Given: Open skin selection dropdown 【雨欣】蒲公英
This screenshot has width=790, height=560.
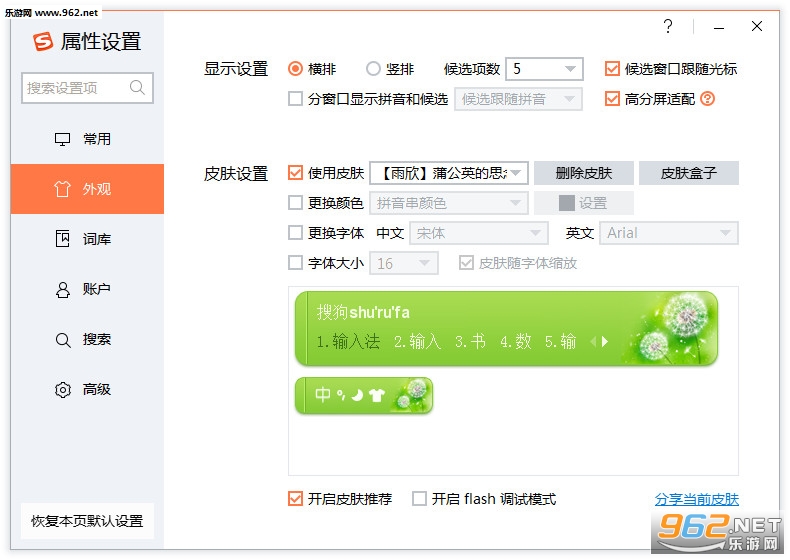Looking at the screenshot, I should tap(449, 173).
